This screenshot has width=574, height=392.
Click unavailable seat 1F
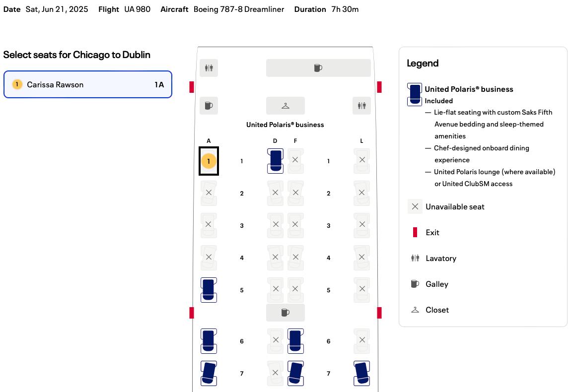click(295, 160)
